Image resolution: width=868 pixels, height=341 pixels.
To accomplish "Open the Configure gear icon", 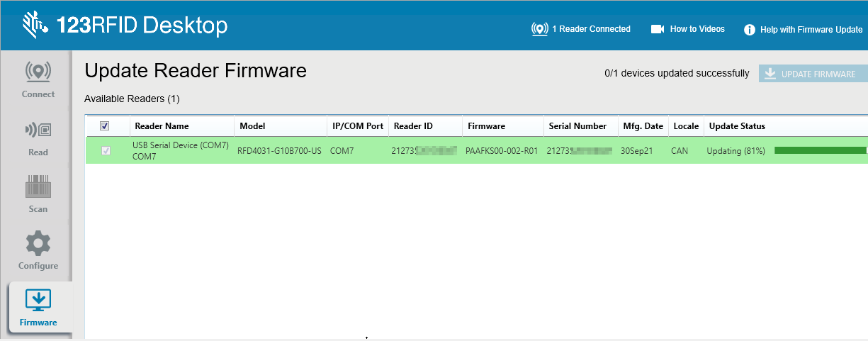I will pos(38,245).
